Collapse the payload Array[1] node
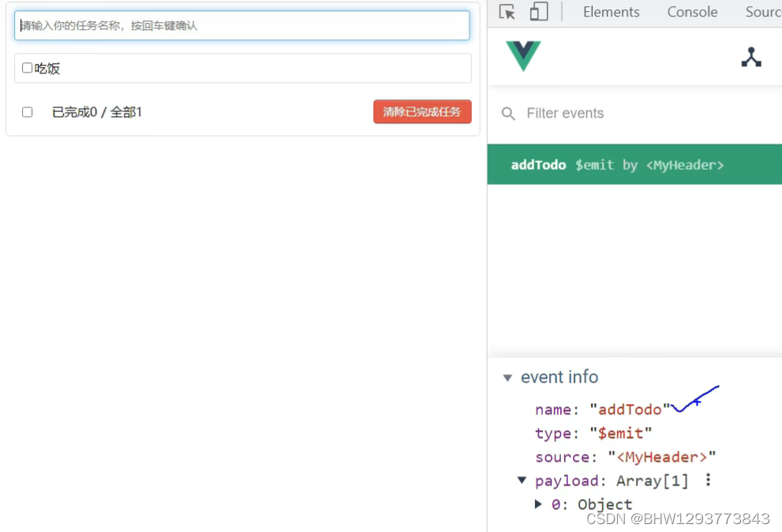Screen dimensions: 782x532 522,480
